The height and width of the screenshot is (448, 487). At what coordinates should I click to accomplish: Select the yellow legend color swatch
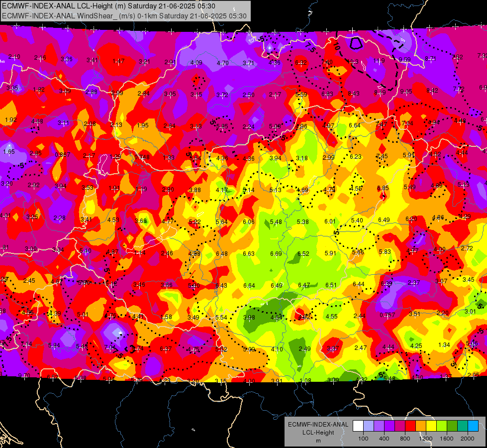click(431, 426)
